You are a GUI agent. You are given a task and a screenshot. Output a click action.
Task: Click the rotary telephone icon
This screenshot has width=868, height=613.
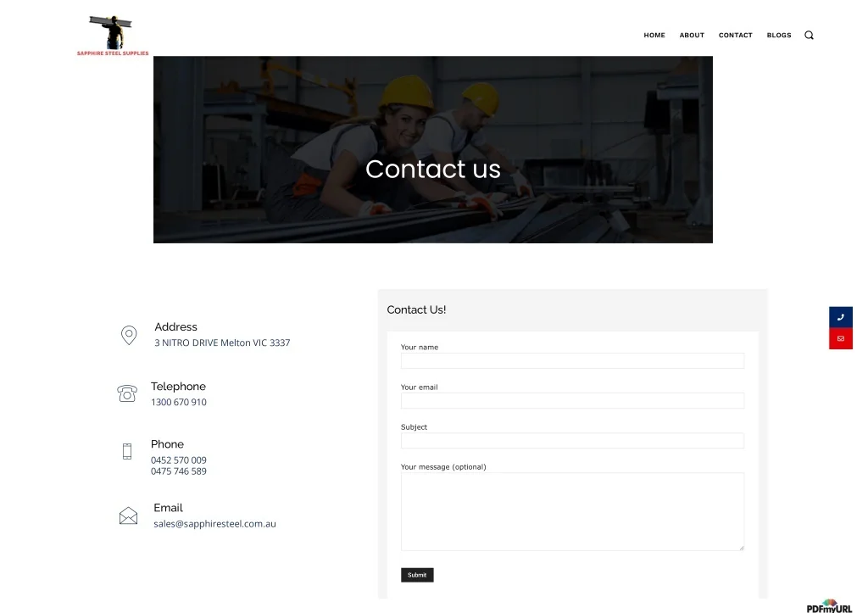pyautogui.click(x=127, y=393)
